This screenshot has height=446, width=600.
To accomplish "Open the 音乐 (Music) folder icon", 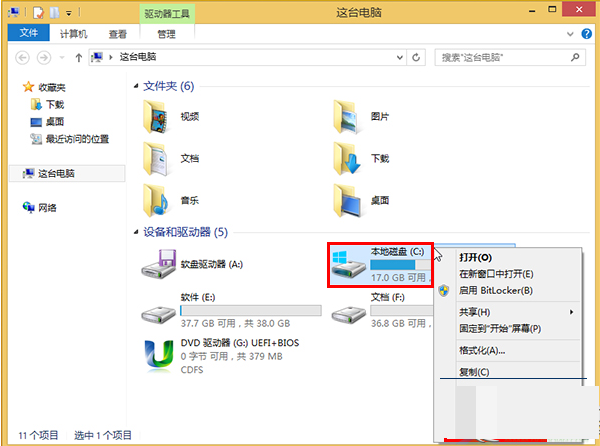I will click(x=160, y=199).
